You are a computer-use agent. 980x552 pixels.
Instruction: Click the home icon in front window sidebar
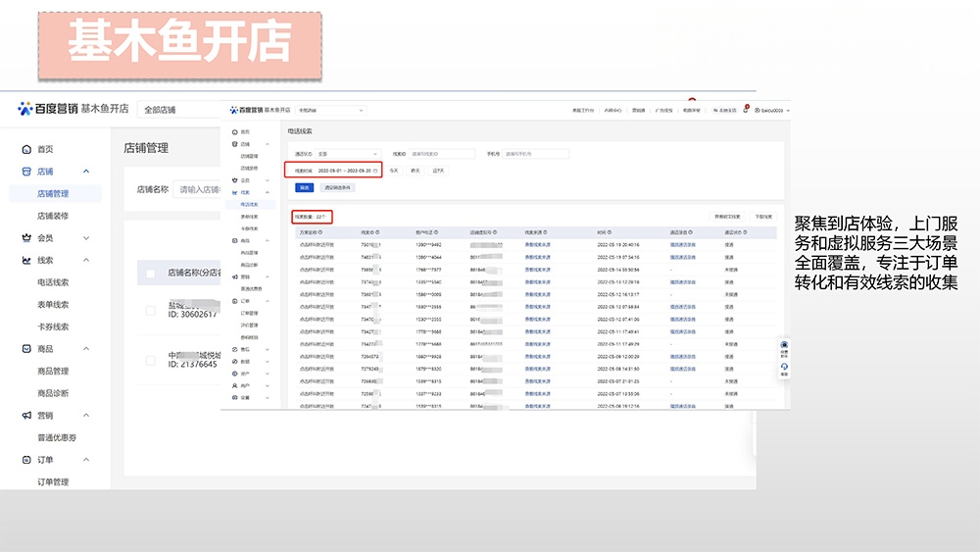point(235,132)
